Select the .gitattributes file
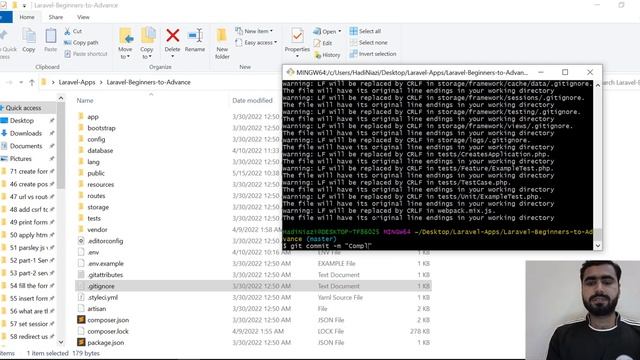Screen dimensions: 640x360 (x=105, y=275)
